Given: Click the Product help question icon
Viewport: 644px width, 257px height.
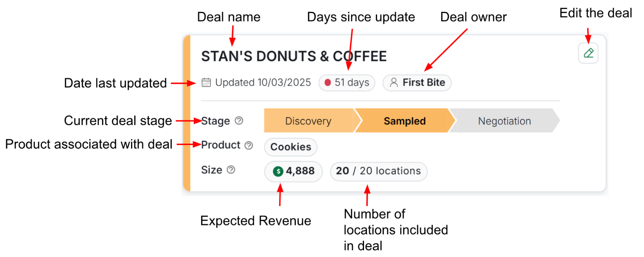Looking at the screenshot, I should tap(249, 145).
